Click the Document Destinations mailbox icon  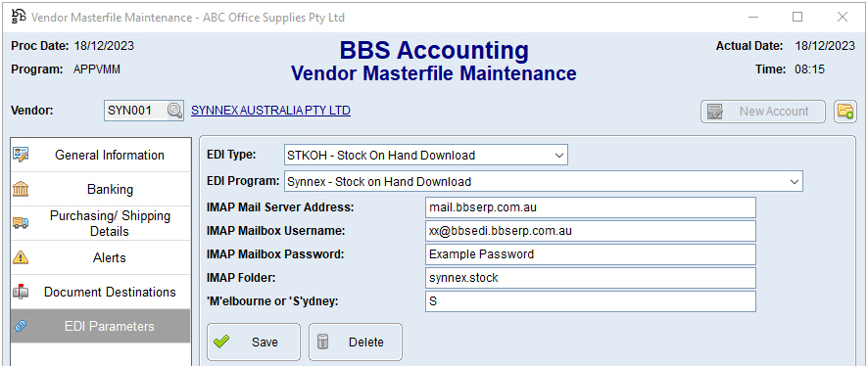[x=21, y=292]
